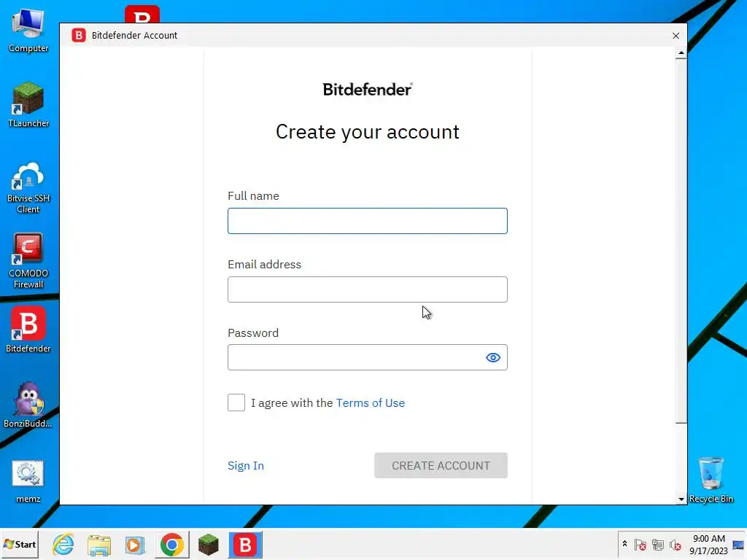This screenshot has height=560, width=747.
Task: Click the Sign In link
Action: click(x=246, y=466)
